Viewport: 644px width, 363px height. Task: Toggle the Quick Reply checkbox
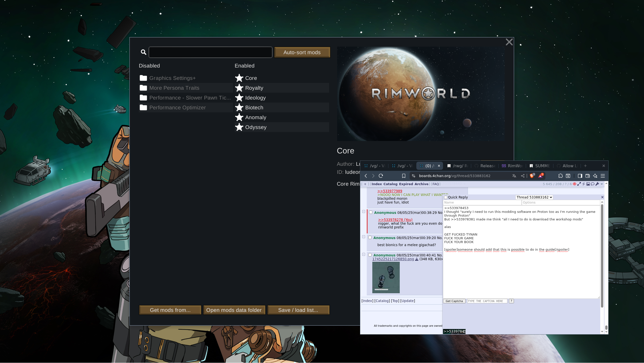(446, 197)
